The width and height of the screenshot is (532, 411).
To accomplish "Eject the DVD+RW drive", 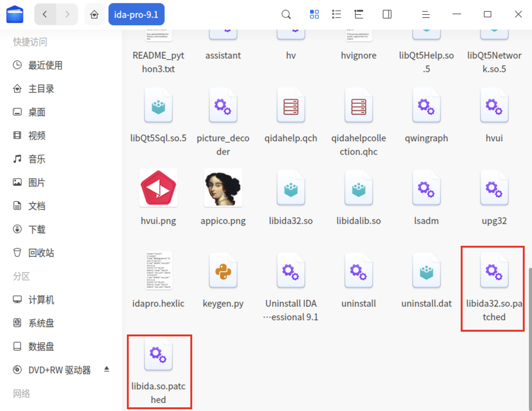I will pos(107,369).
